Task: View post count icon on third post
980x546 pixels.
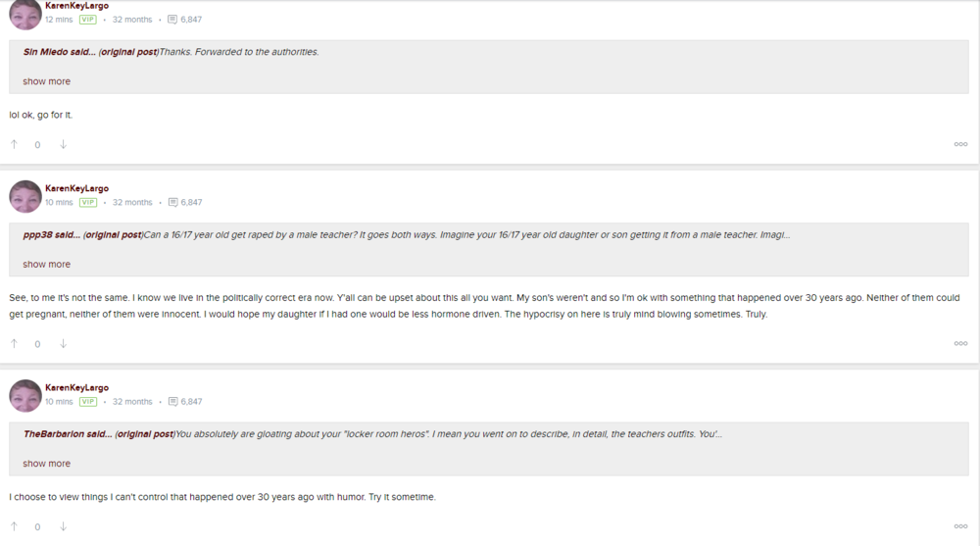Action: click(173, 402)
